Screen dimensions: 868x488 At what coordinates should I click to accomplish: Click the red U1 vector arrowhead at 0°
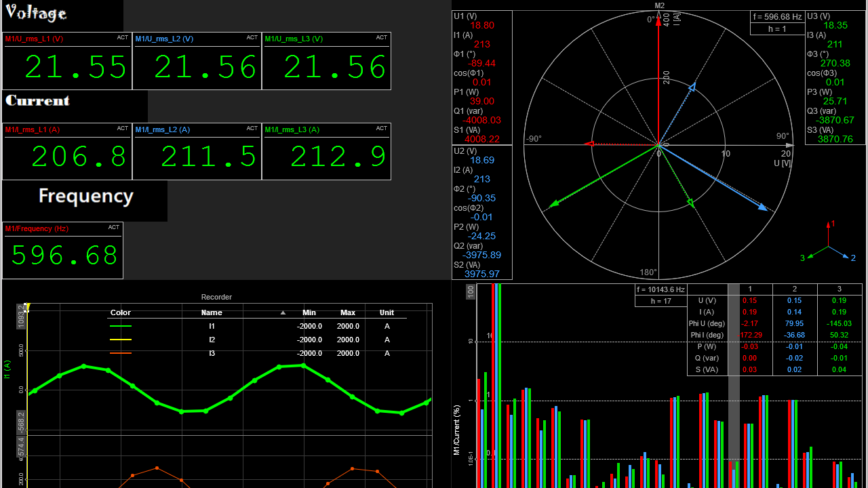tap(658, 19)
